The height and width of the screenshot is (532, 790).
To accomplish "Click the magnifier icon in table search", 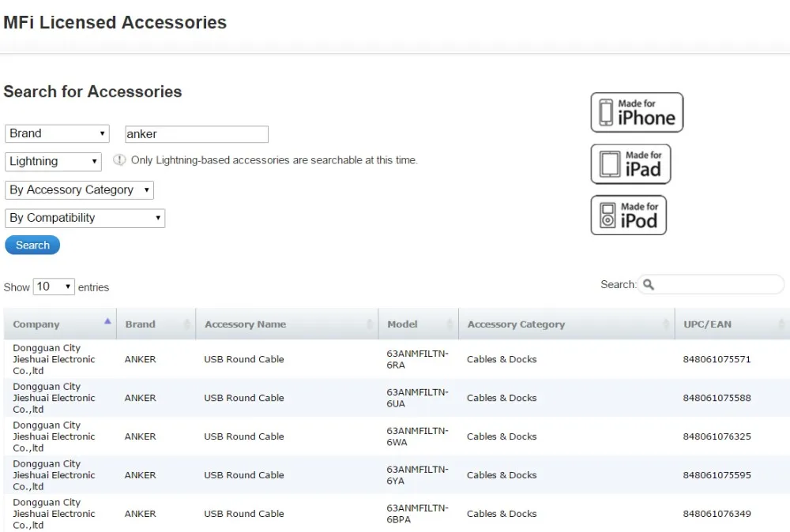I will (x=649, y=285).
